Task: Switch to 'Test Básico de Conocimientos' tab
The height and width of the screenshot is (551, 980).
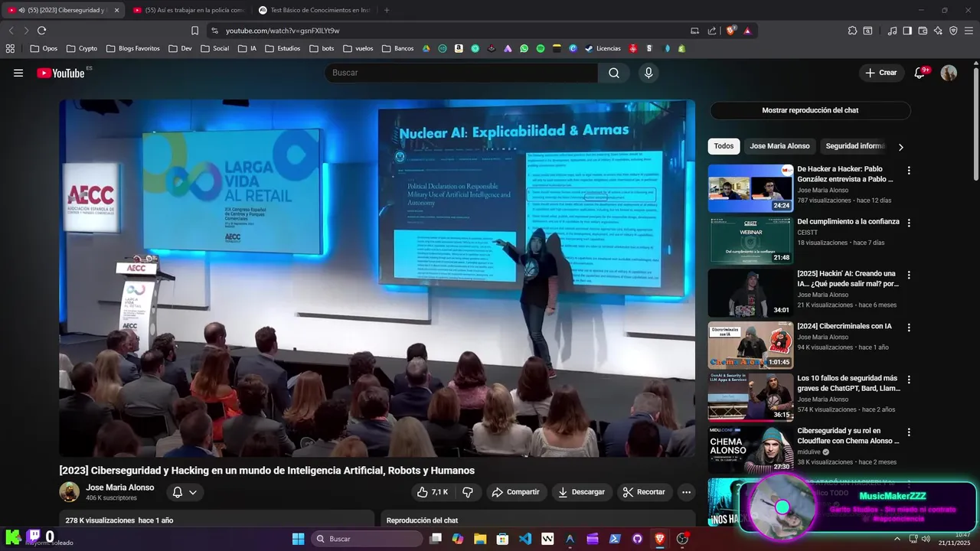Action: [313, 10]
